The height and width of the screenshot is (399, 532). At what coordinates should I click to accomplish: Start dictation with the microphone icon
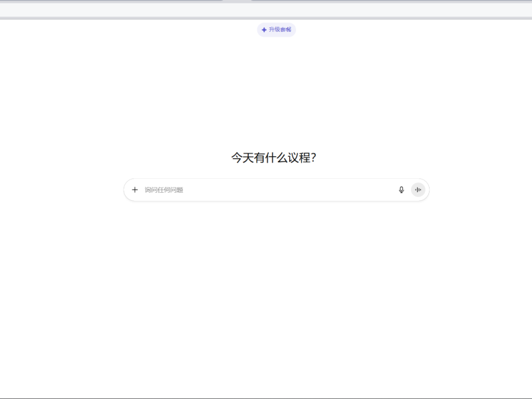(x=402, y=190)
